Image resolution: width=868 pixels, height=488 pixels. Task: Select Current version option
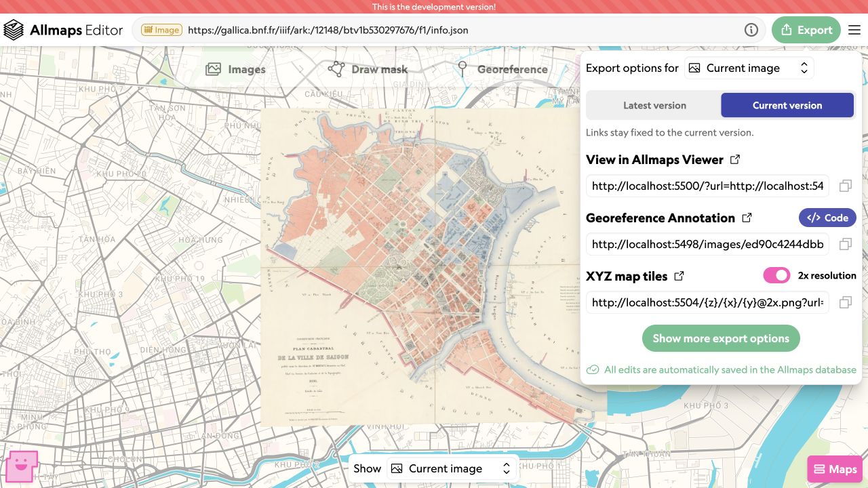coord(787,106)
